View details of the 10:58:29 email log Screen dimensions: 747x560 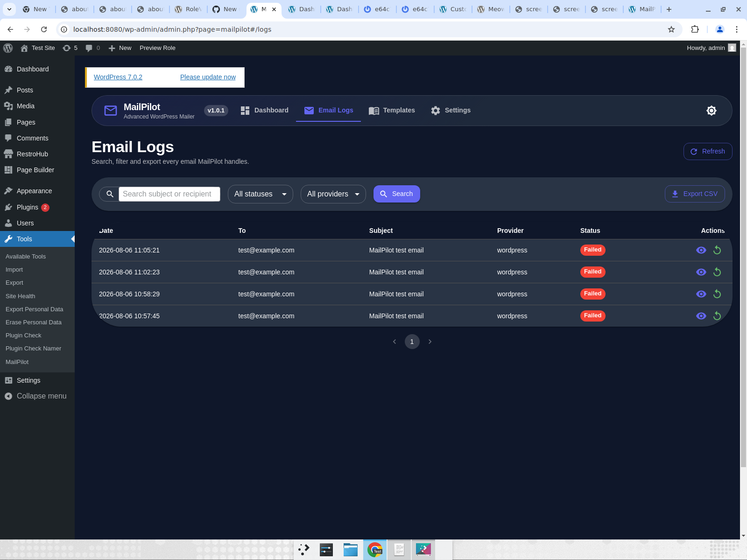tap(701, 294)
